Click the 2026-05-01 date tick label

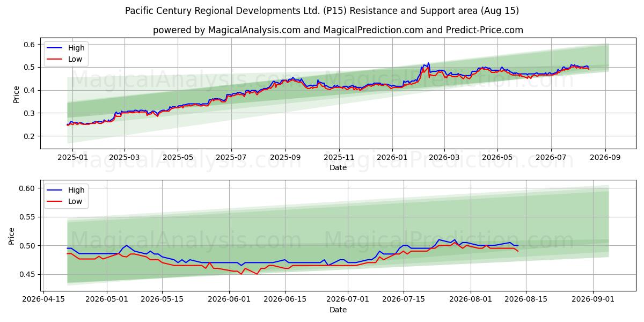point(108,300)
